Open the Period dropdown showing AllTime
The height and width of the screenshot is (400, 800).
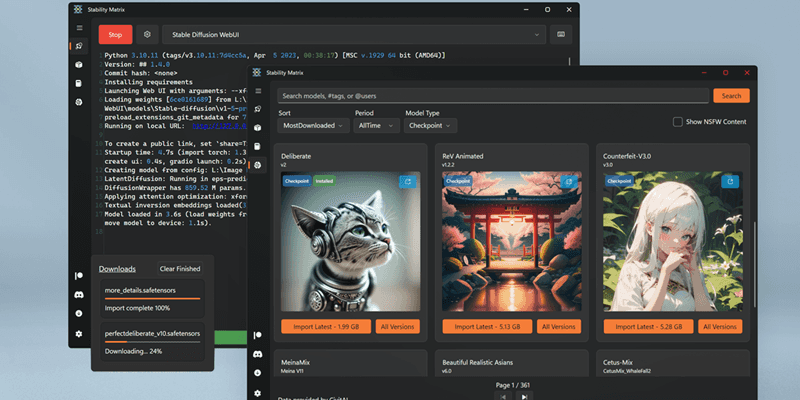[x=376, y=126]
